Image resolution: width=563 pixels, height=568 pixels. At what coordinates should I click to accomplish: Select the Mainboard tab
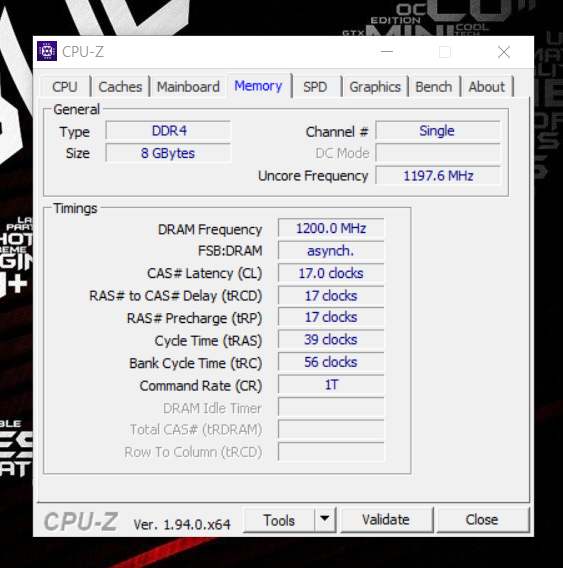(188, 87)
